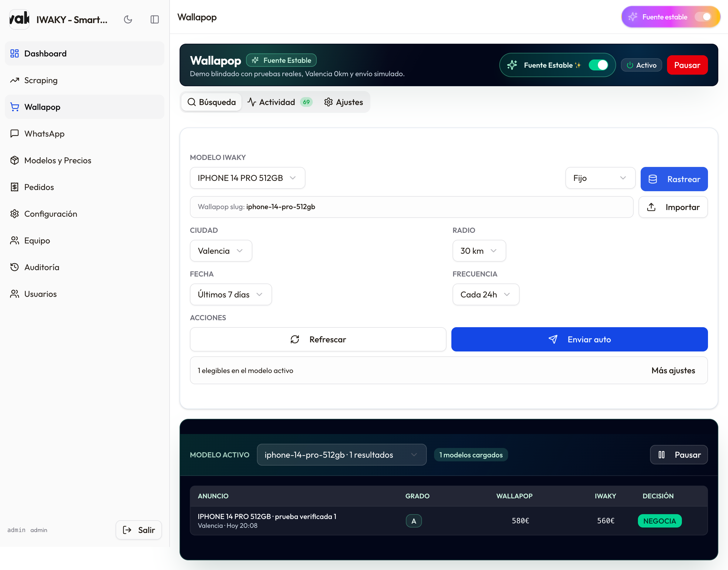Screen dimensions: 728x570
Task: Click the Auditoría history icon
Action: (15, 267)
